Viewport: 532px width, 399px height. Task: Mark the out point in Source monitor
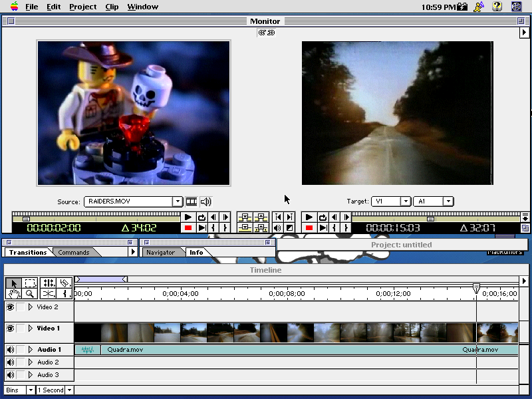225,227
